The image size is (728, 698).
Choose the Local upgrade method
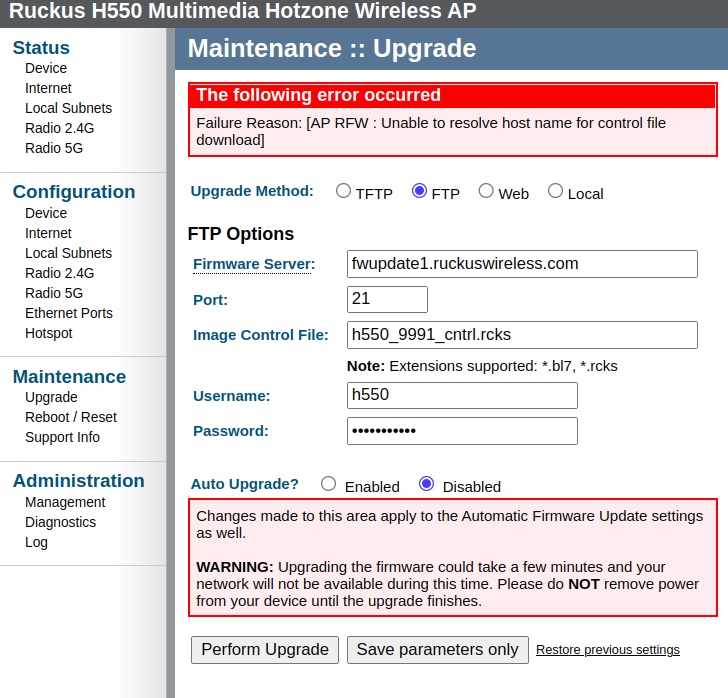click(x=556, y=191)
